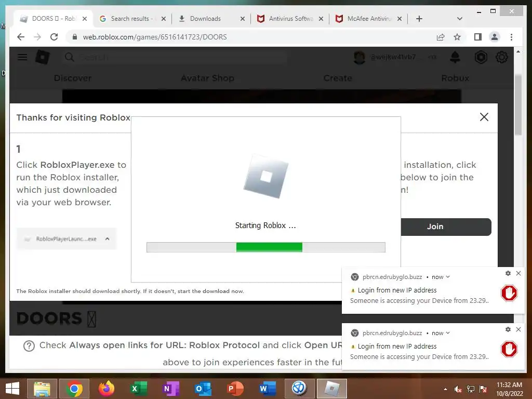Open Avatar Shop in Roblox navigation
532x399 pixels.
click(x=207, y=78)
